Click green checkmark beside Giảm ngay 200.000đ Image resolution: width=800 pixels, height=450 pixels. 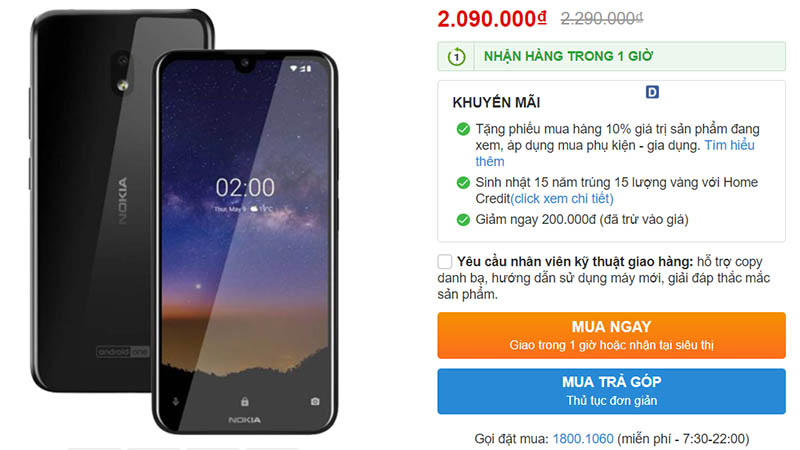463,220
